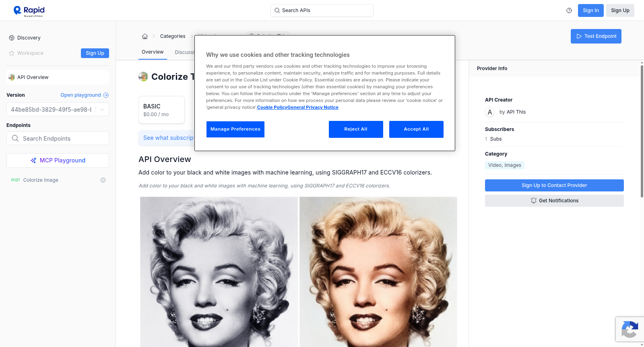This screenshot has width=644, height=347.
Task: Switch to the Overview tab
Action: 153,52
